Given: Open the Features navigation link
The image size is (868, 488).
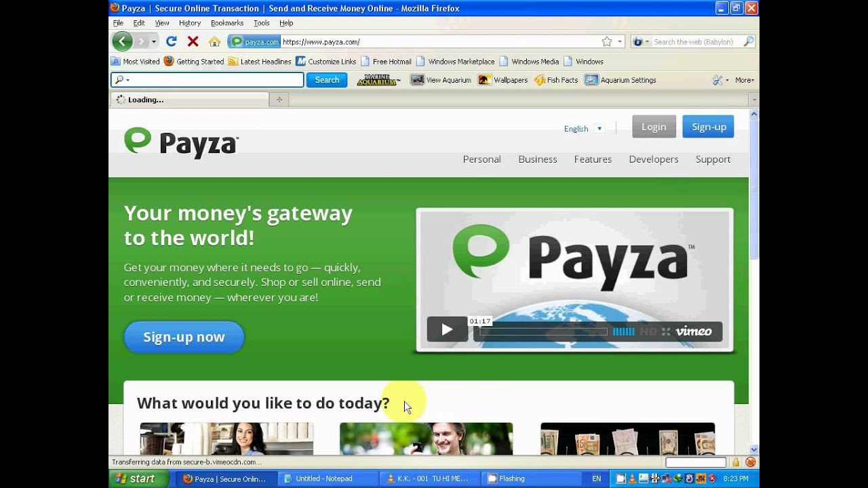Looking at the screenshot, I should (593, 159).
